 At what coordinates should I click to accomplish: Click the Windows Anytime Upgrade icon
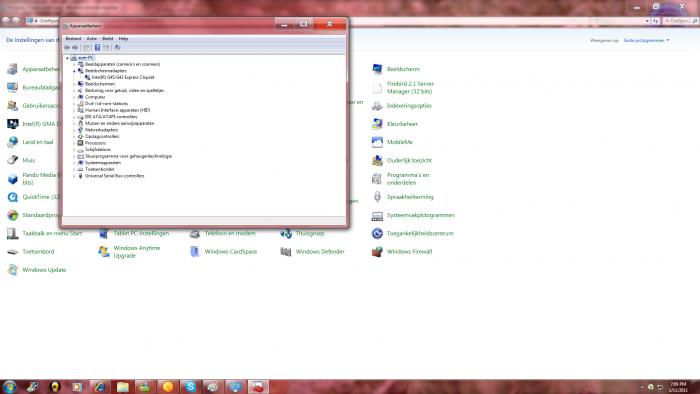[x=104, y=252]
